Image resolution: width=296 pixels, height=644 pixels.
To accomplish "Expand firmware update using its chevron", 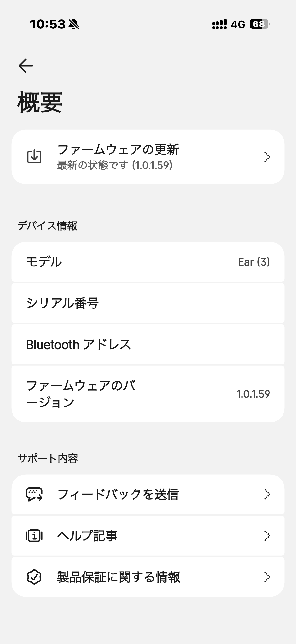I will coord(267,157).
